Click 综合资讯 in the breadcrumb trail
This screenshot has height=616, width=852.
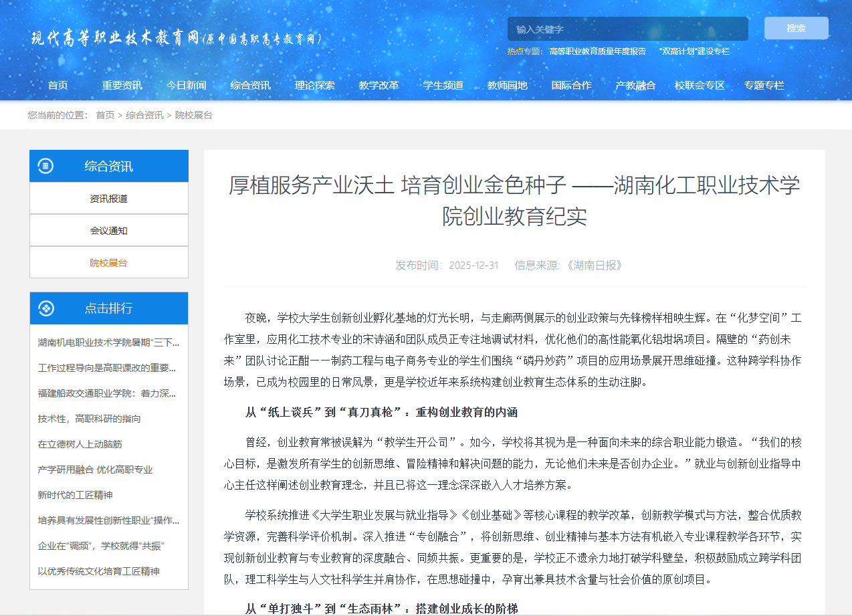click(143, 114)
